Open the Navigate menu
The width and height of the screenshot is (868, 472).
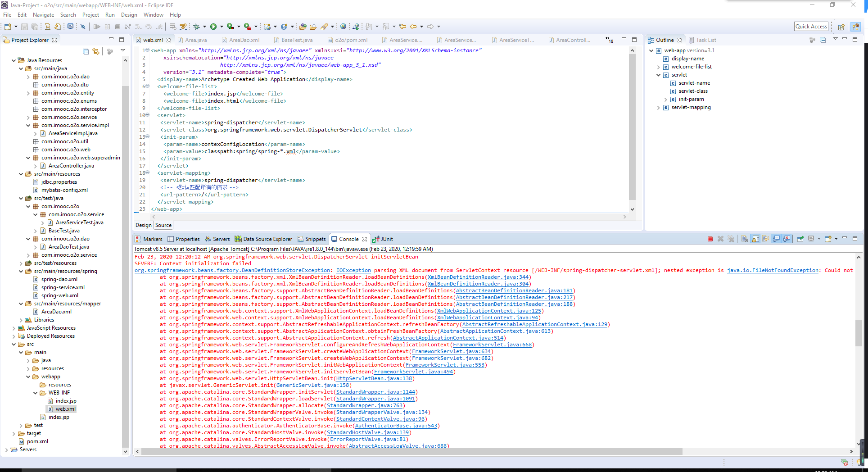click(x=43, y=15)
